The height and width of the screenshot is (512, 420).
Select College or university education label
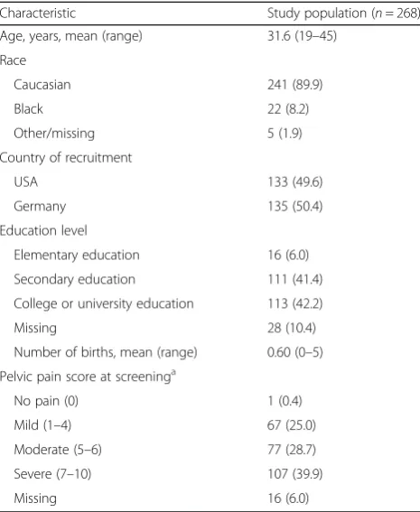point(104,303)
